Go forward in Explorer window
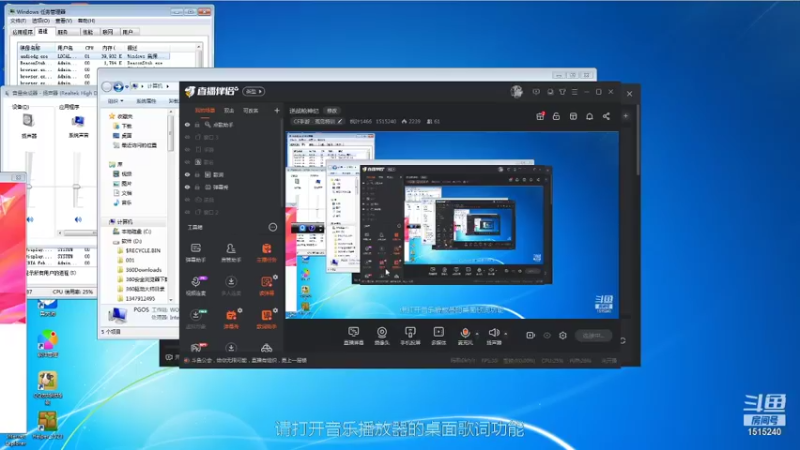The width and height of the screenshot is (800, 450). coord(118,87)
